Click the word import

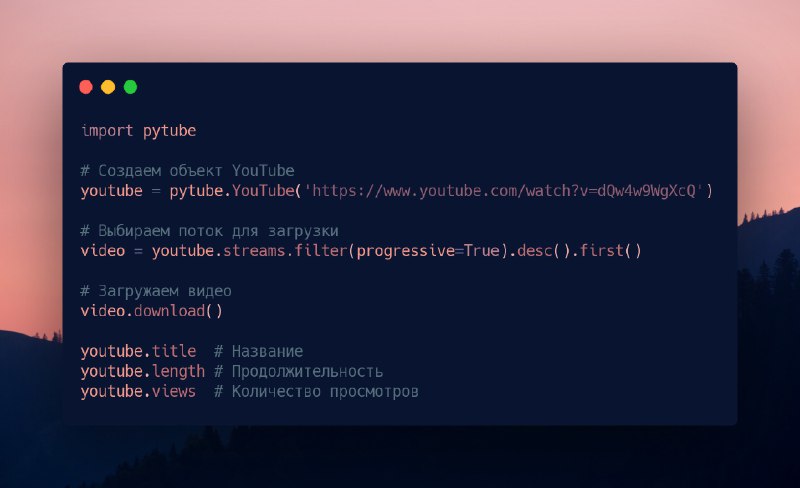(x=107, y=131)
